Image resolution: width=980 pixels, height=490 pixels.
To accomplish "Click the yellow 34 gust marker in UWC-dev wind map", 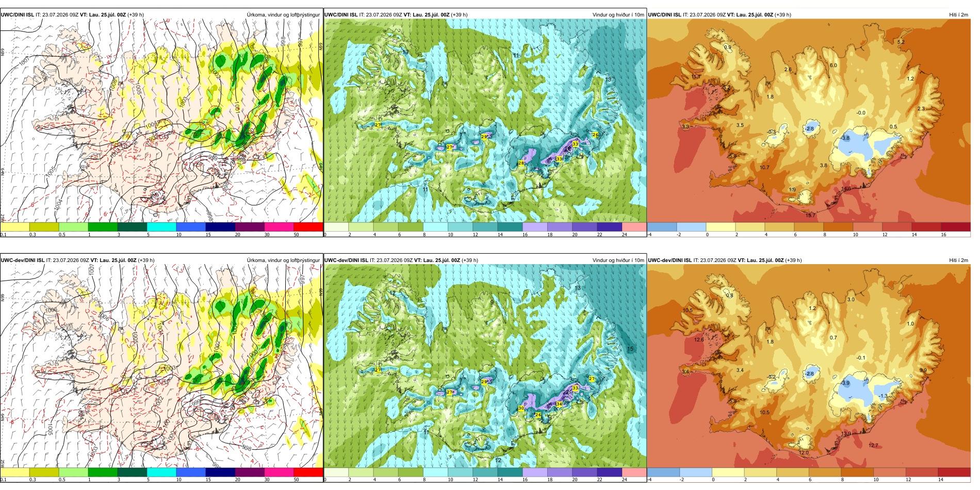I will pos(559,404).
